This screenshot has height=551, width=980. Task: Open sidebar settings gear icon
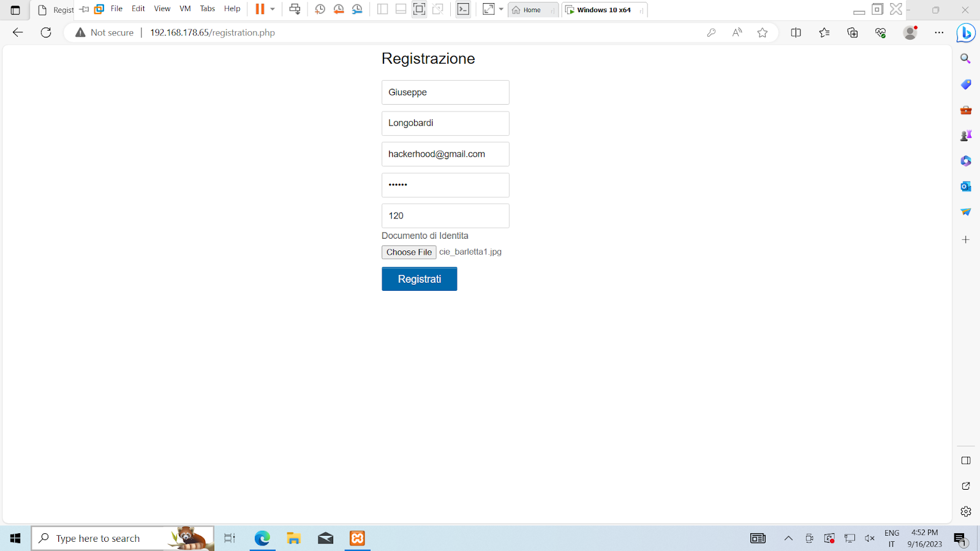[x=966, y=511]
